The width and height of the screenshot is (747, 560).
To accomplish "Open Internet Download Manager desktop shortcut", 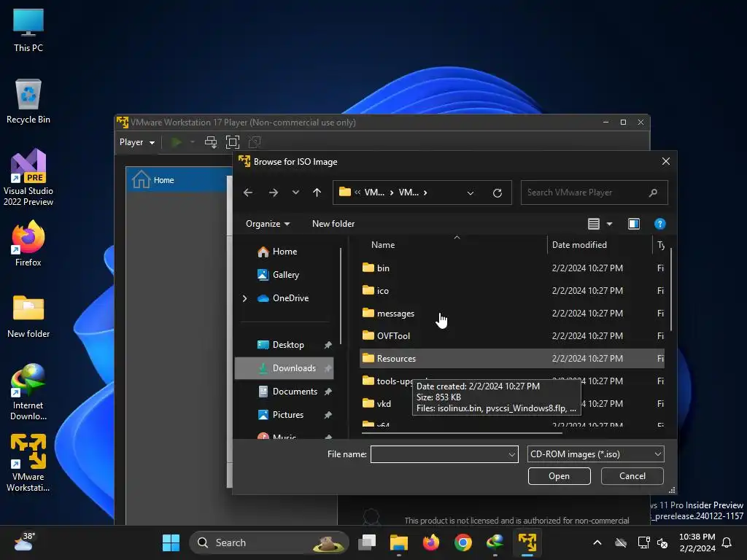I will [28, 392].
